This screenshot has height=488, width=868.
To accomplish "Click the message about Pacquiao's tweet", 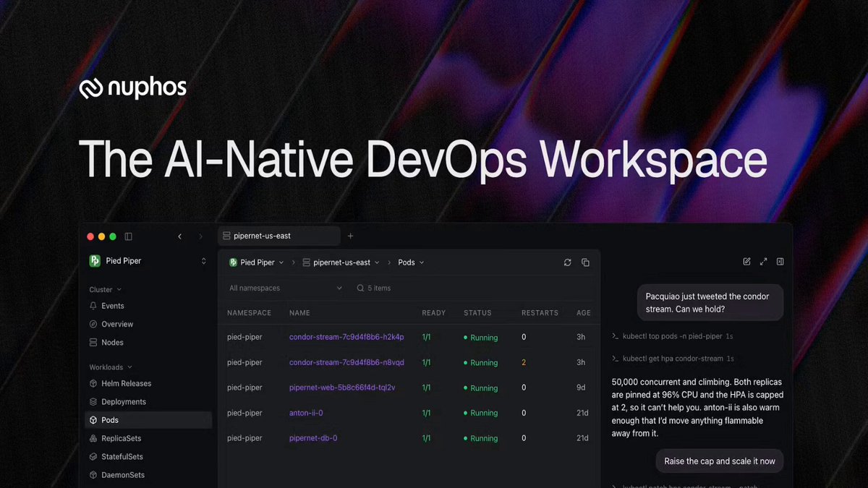I will tap(710, 302).
